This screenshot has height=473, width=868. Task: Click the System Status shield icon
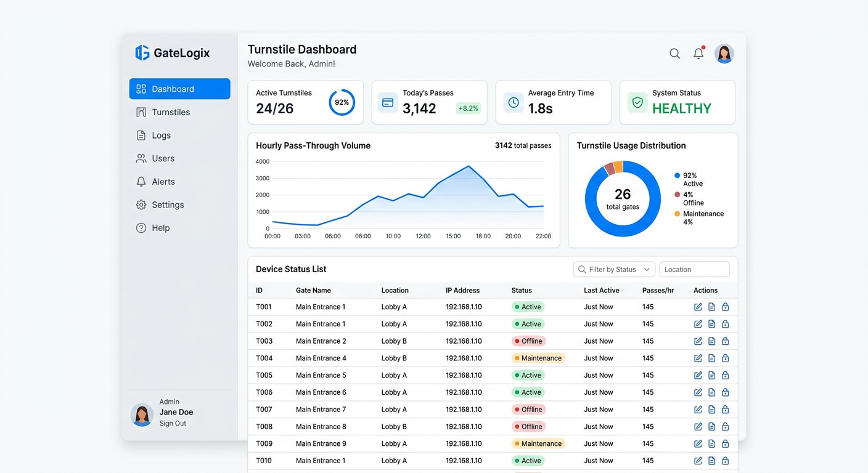pos(637,102)
